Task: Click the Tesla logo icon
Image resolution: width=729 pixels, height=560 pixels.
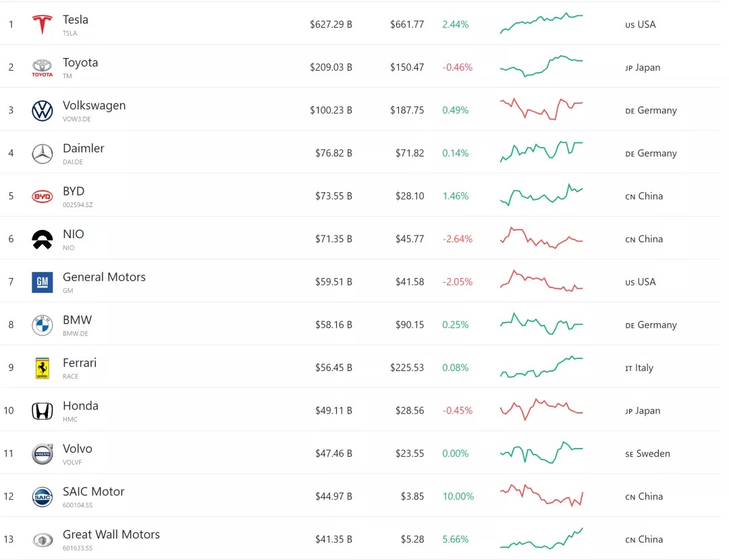Action: coord(43,25)
